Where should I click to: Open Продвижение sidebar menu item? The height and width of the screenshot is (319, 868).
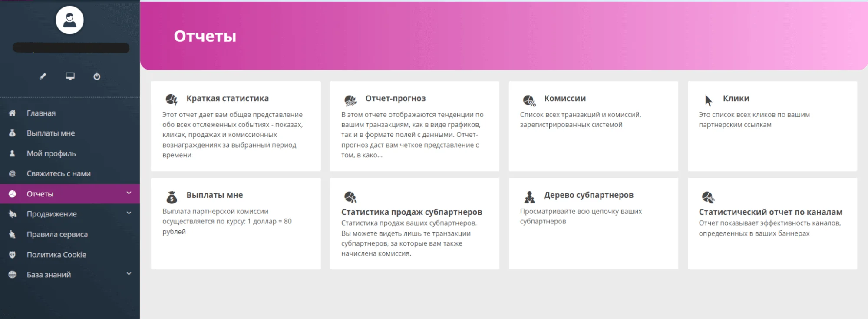[x=52, y=214]
